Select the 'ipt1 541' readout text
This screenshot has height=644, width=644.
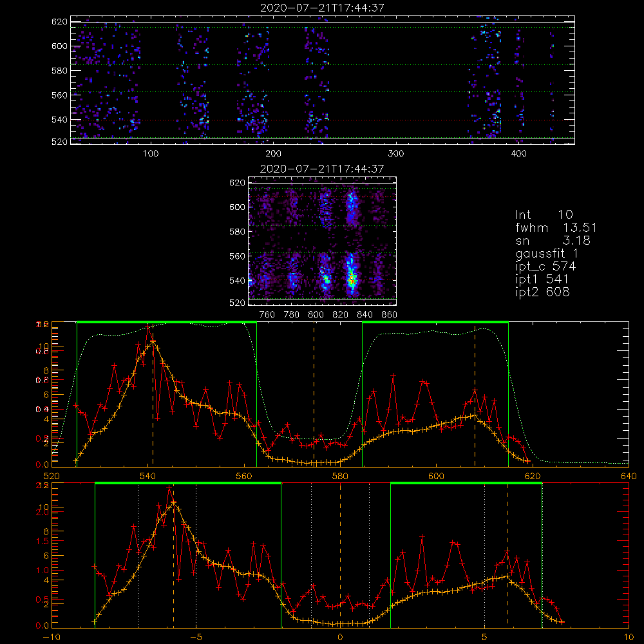(x=542, y=279)
